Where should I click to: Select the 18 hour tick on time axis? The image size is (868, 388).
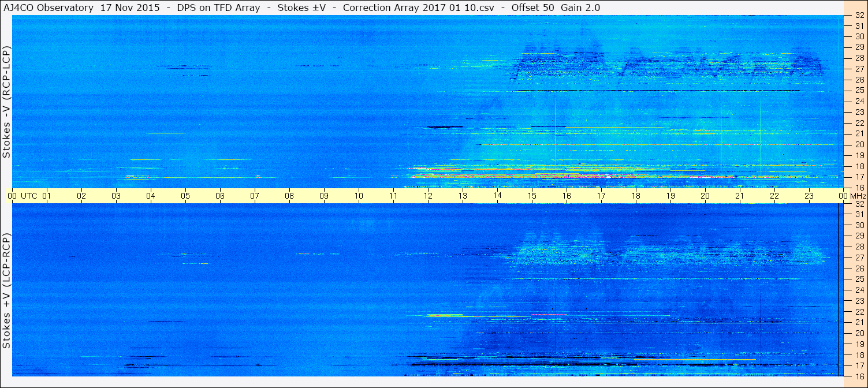tap(636, 196)
